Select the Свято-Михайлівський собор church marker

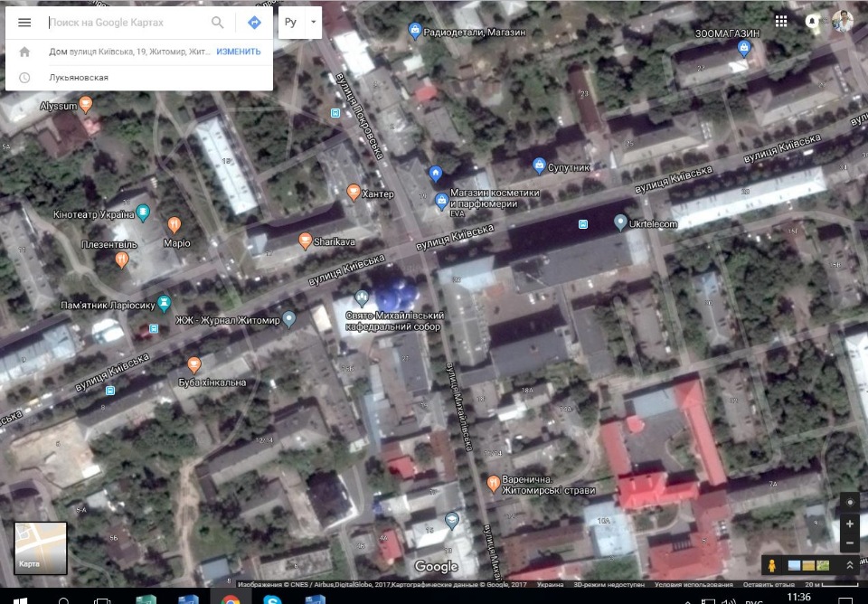coord(363,297)
